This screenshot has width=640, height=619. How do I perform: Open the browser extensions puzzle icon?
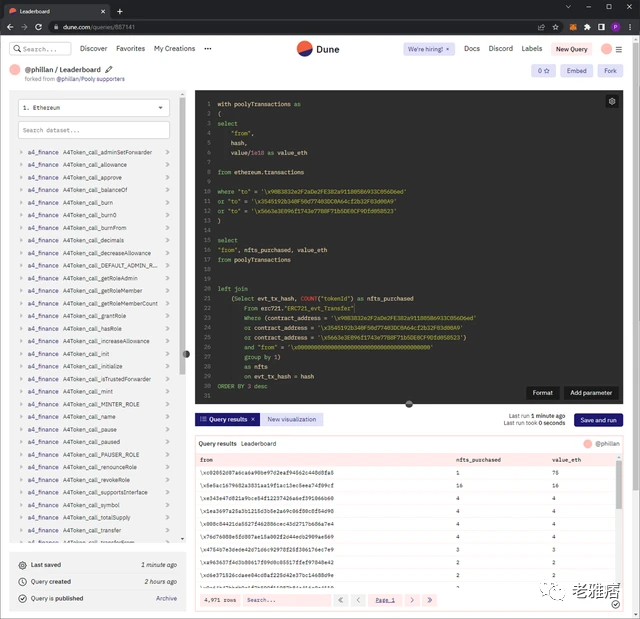[x=587, y=27]
